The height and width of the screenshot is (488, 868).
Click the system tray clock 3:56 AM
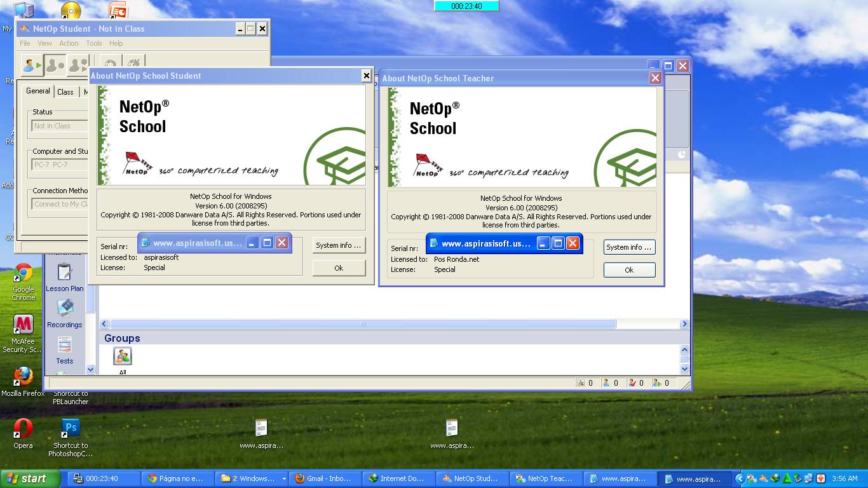point(844,479)
